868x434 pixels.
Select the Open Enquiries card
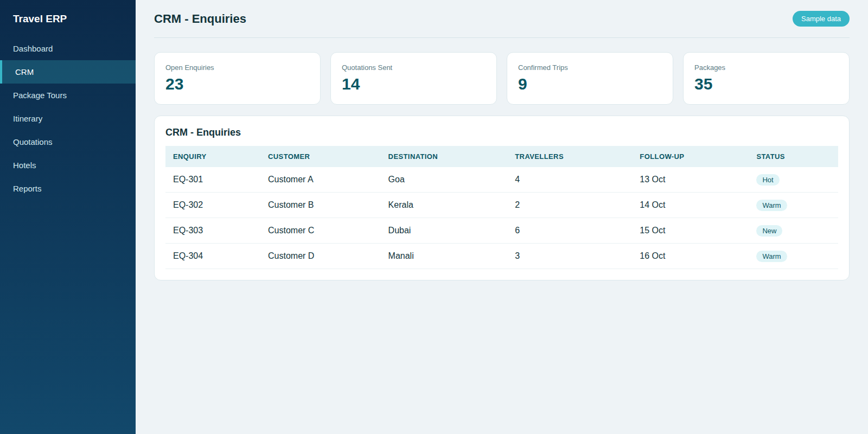click(237, 79)
